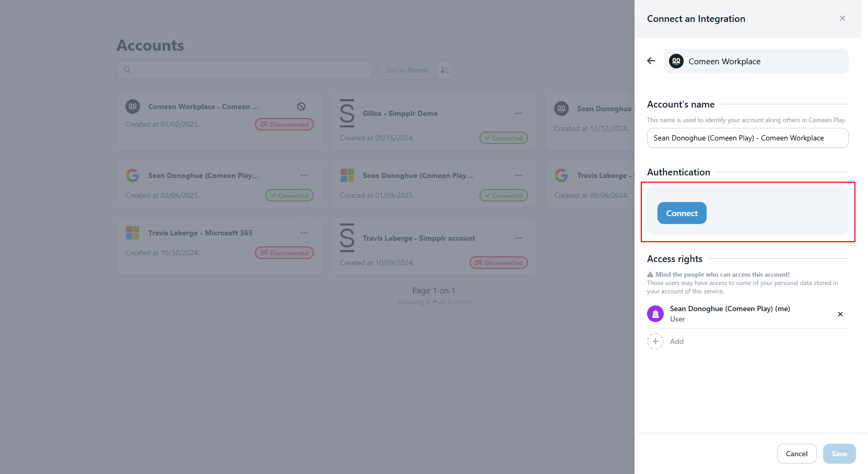
Task: Go back using the left arrow icon
Action: coord(651,61)
